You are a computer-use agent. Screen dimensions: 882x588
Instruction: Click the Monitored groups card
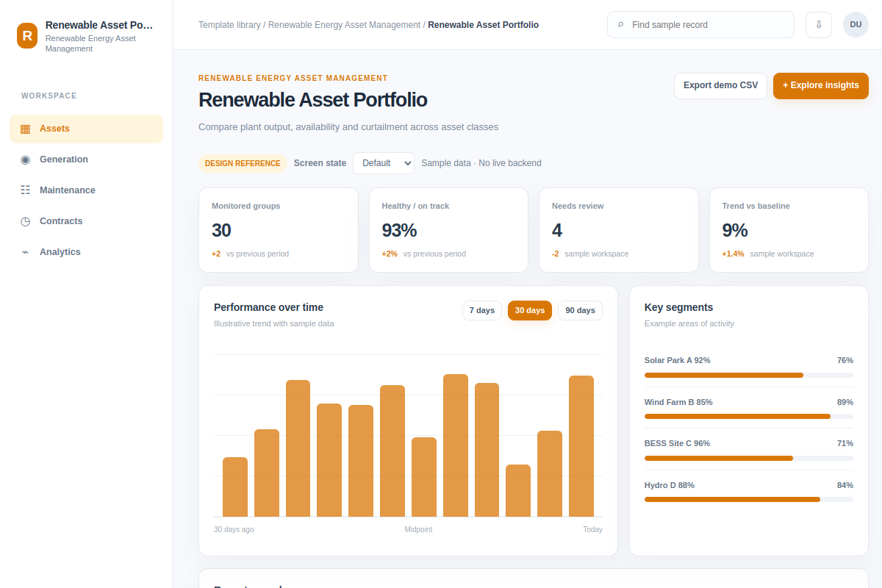[x=279, y=230]
